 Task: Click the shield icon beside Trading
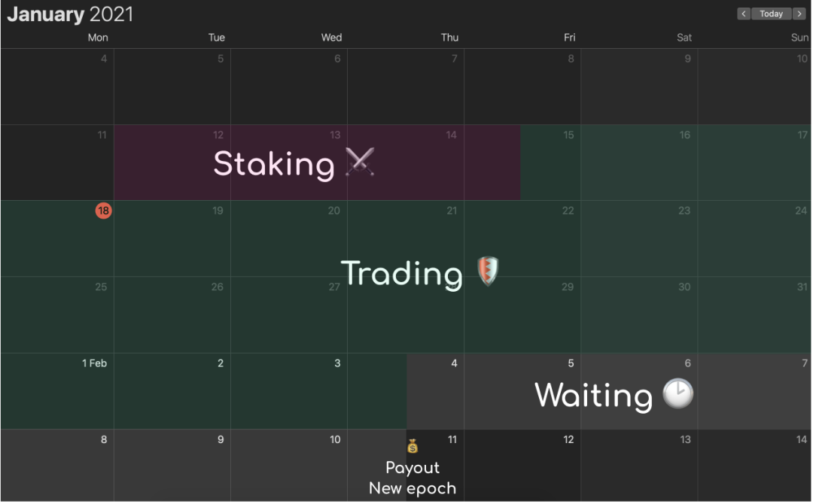pyautogui.click(x=487, y=271)
